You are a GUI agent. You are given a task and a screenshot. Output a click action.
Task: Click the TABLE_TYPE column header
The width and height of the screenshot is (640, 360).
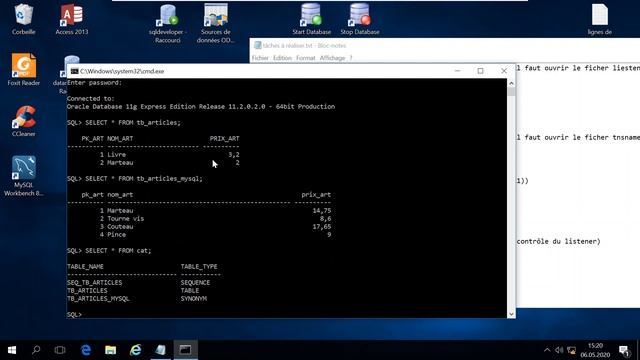pos(199,267)
